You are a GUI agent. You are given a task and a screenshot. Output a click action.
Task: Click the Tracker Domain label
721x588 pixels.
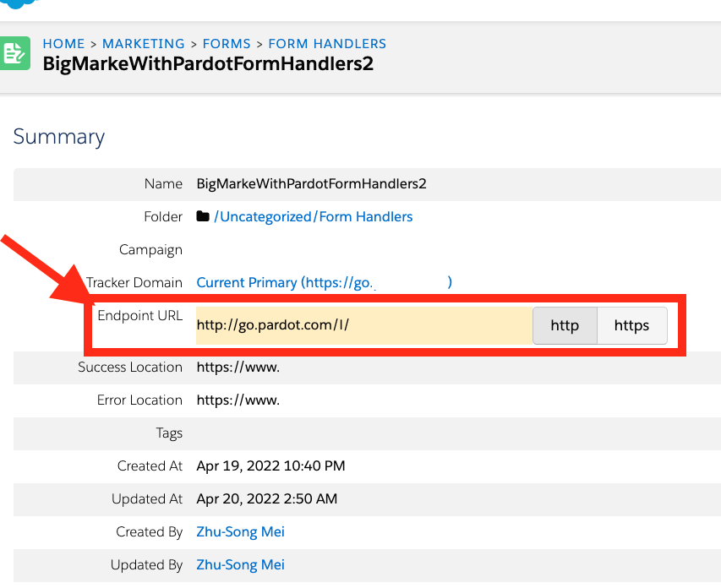point(134,282)
